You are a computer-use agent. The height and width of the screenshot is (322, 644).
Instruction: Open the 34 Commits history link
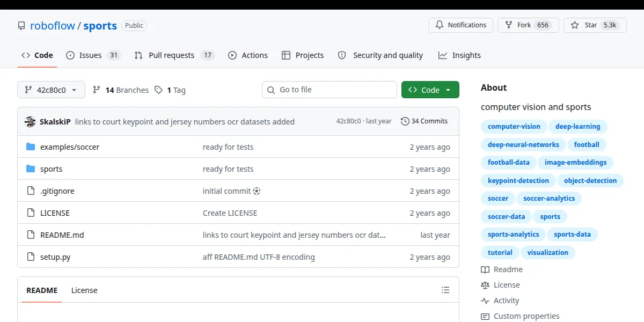tap(424, 121)
